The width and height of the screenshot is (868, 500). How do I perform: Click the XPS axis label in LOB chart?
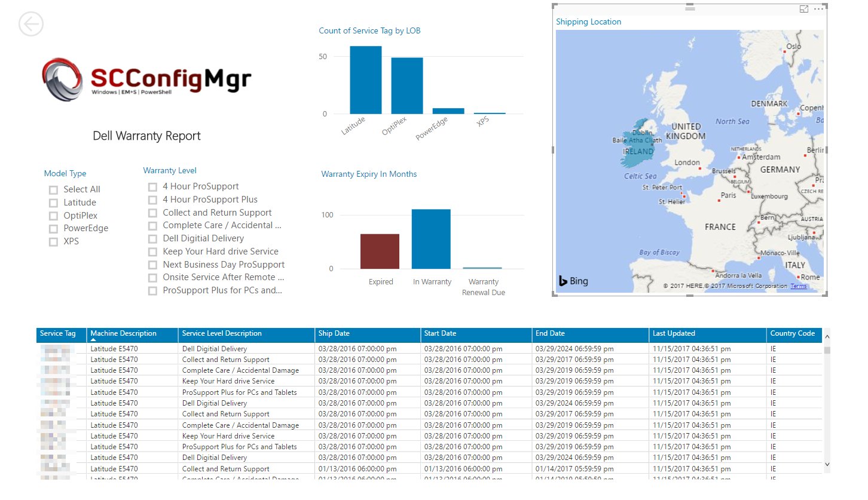click(482, 122)
